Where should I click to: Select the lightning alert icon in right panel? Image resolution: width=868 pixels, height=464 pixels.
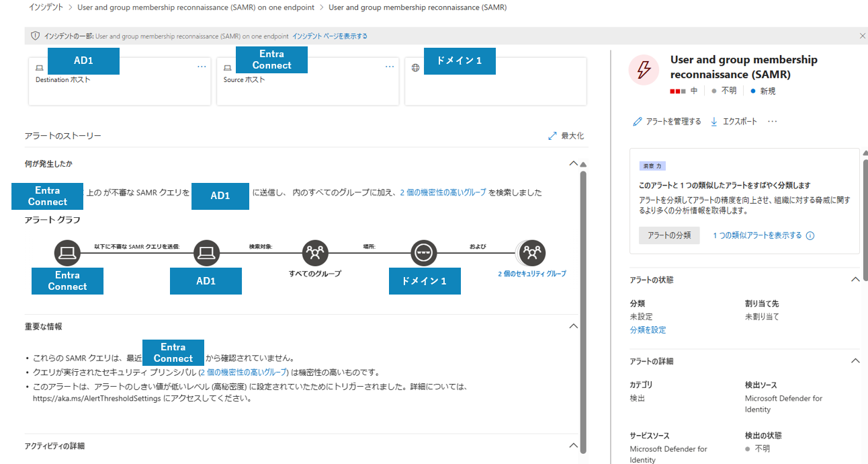(643, 70)
